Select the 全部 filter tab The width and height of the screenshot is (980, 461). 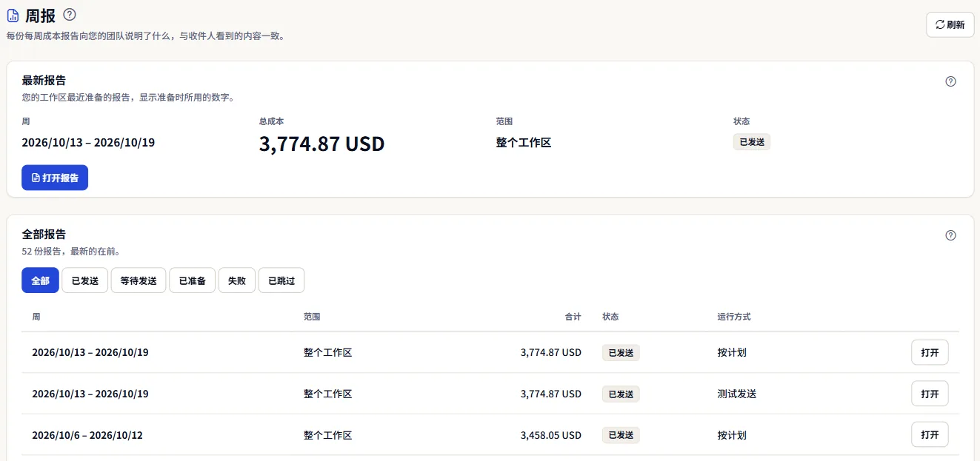click(x=41, y=280)
